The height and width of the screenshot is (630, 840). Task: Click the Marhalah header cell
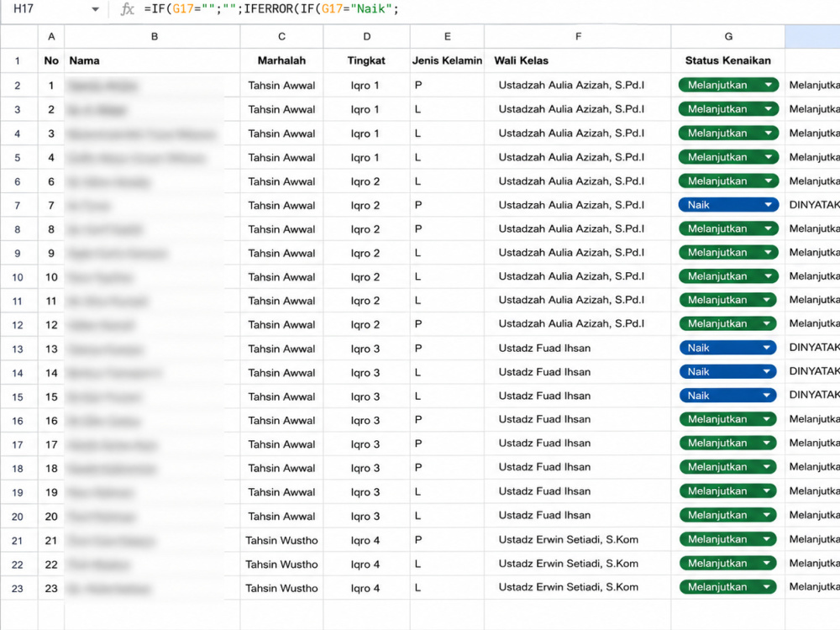click(281, 60)
